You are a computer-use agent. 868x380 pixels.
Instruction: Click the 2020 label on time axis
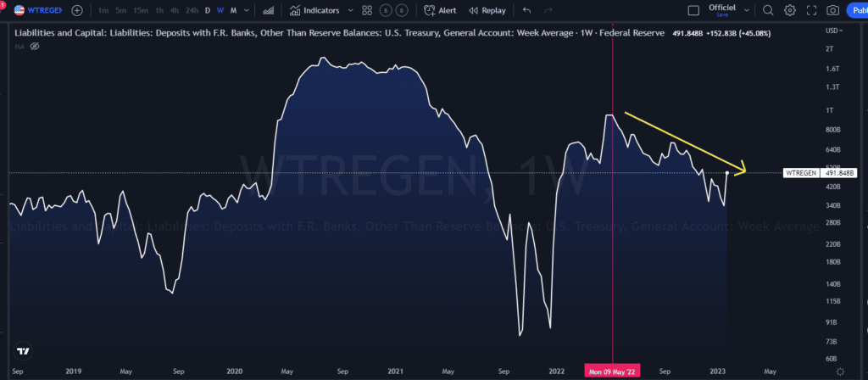pos(235,372)
